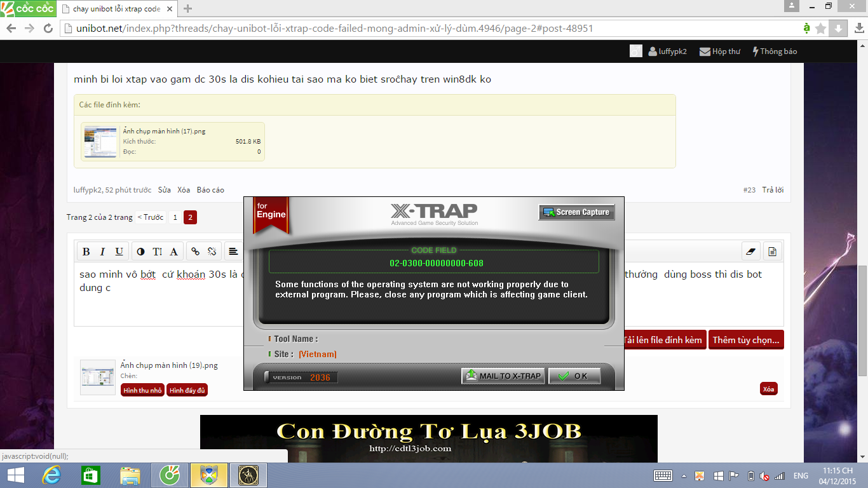Click the eraser remove-formatting icon
Image resolution: width=868 pixels, height=488 pixels.
click(x=751, y=252)
